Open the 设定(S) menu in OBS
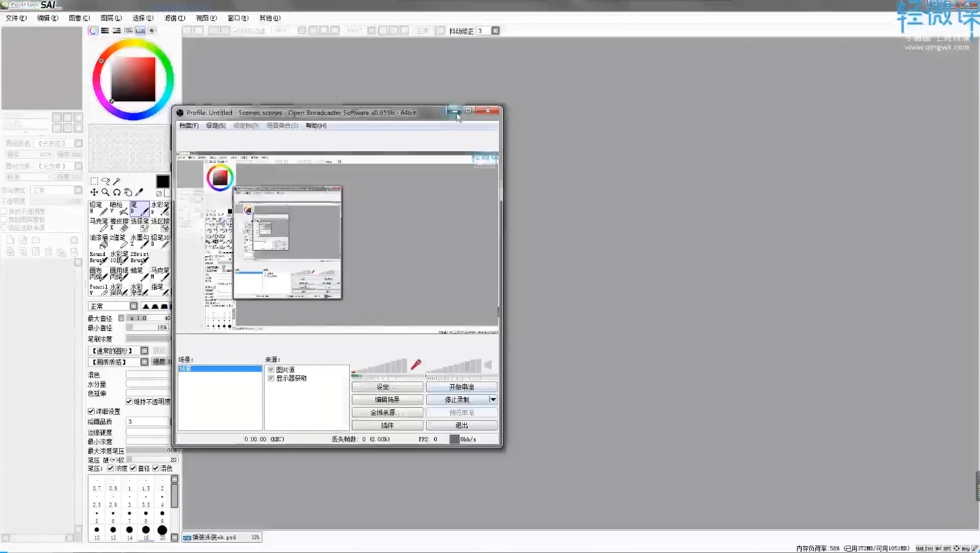 point(216,126)
